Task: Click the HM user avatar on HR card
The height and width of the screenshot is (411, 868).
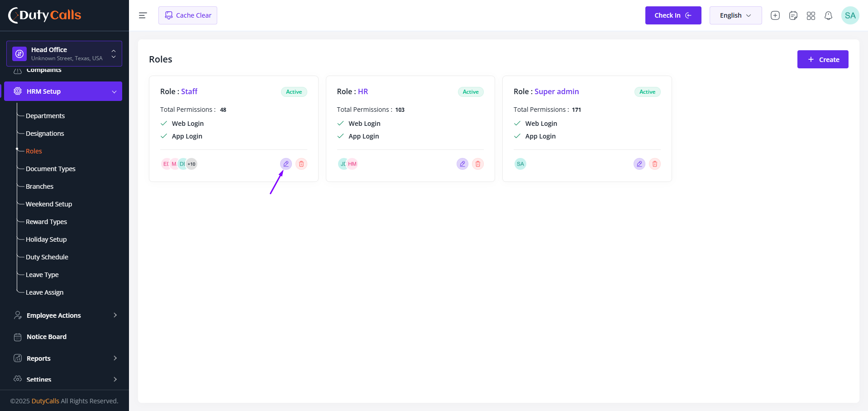Action: pos(353,164)
